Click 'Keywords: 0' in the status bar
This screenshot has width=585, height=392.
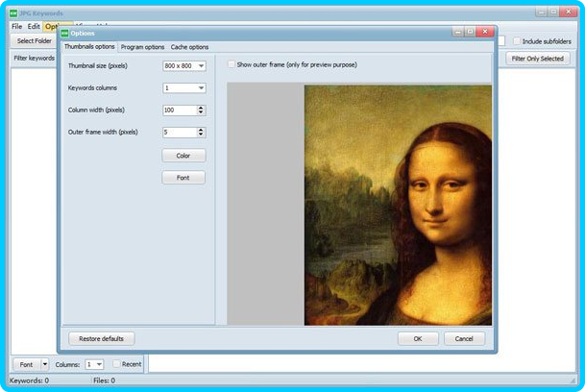coord(29,380)
